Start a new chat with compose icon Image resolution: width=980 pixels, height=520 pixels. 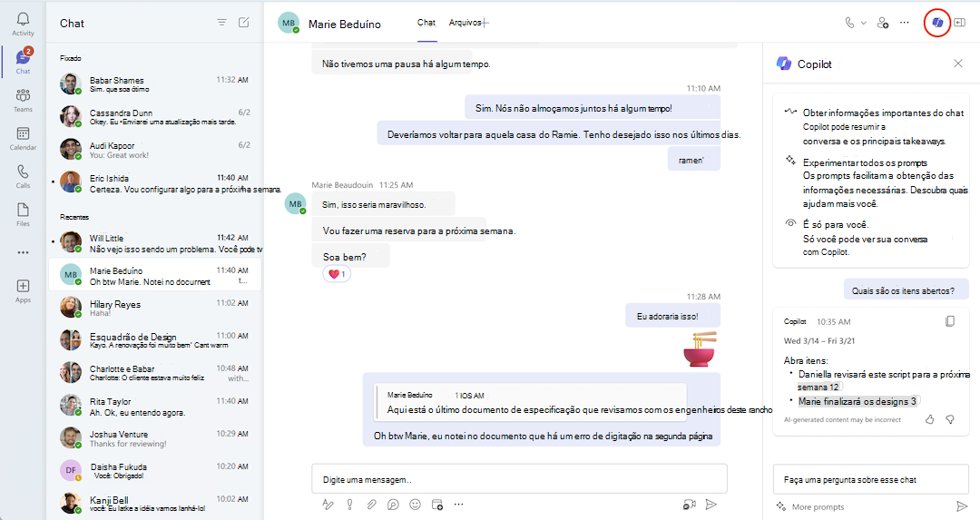tap(244, 23)
